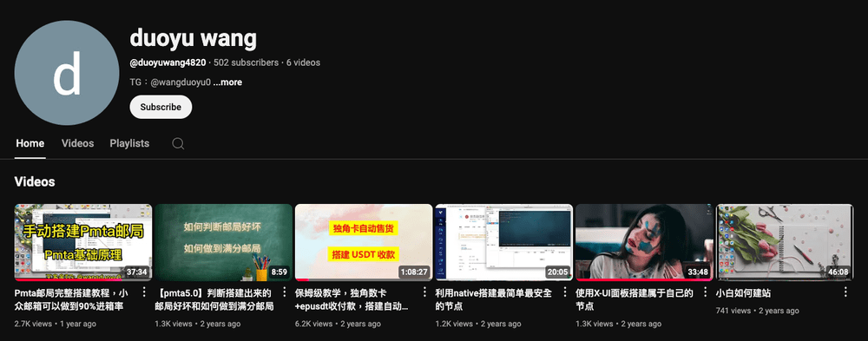Click the 37:34 duration badge
This screenshot has height=341, width=868.
137,272
